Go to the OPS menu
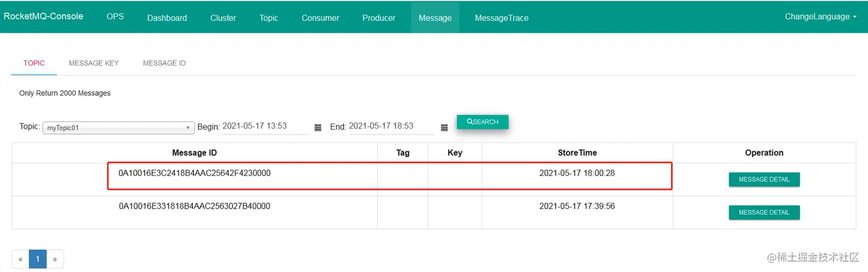The width and height of the screenshot is (868, 272). pyautogui.click(x=115, y=17)
